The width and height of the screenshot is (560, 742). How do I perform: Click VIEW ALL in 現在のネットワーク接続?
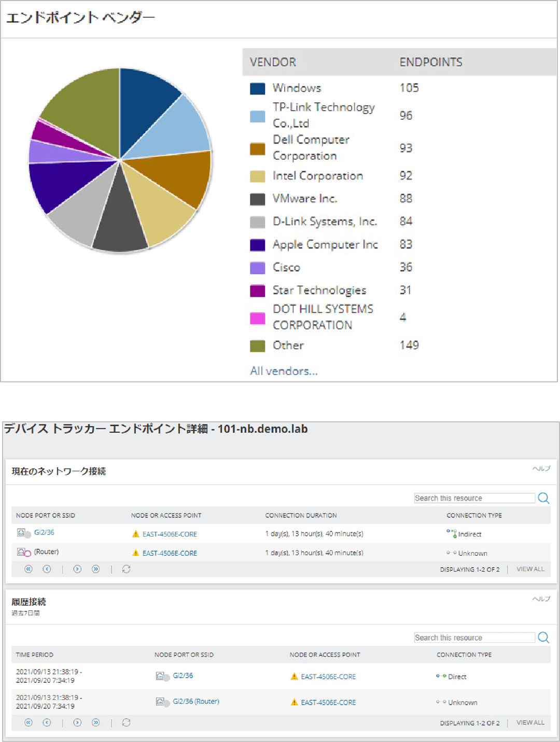click(530, 569)
